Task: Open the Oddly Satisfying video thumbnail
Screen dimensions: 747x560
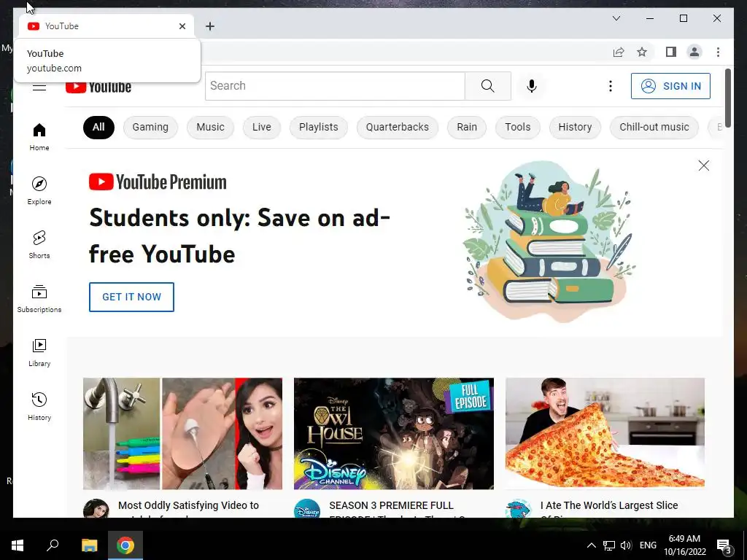Action: 182,433
